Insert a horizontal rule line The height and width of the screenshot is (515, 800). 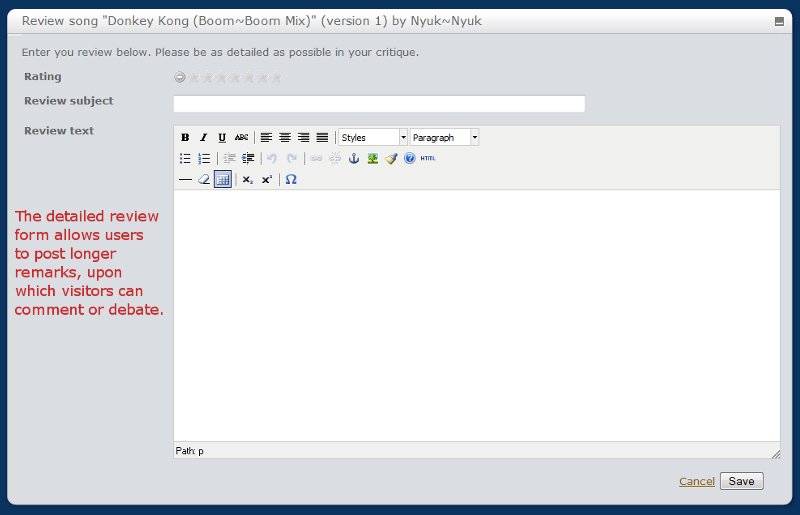[x=185, y=179]
